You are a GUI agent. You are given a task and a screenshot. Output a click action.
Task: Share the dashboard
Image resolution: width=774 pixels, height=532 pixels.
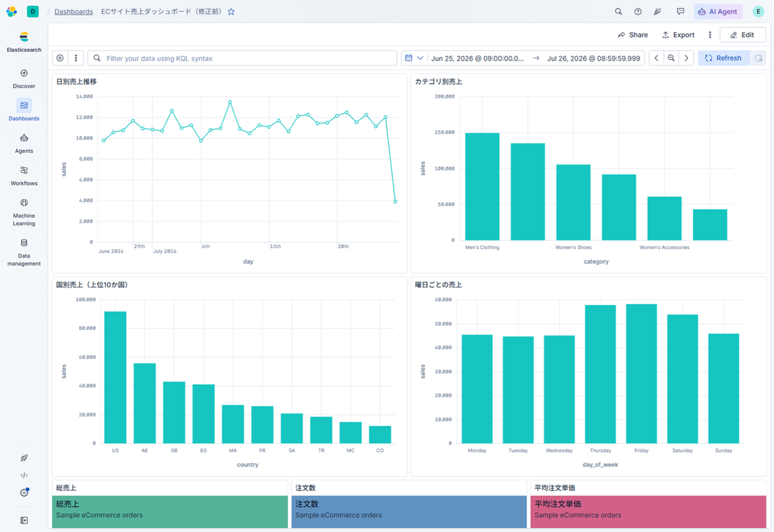(633, 35)
